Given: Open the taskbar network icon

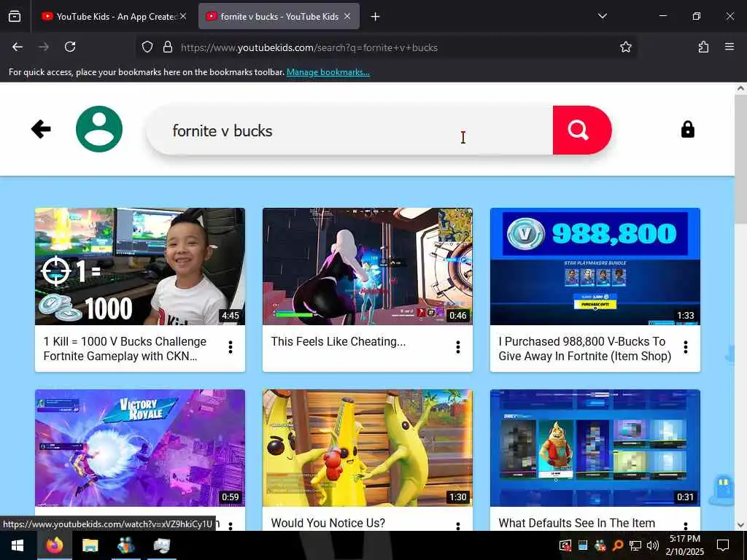Looking at the screenshot, I should click(635, 545).
